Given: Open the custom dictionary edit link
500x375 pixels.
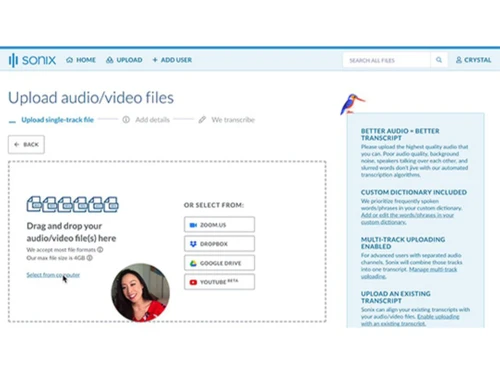Looking at the screenshot, I should (x=407, y=218).
